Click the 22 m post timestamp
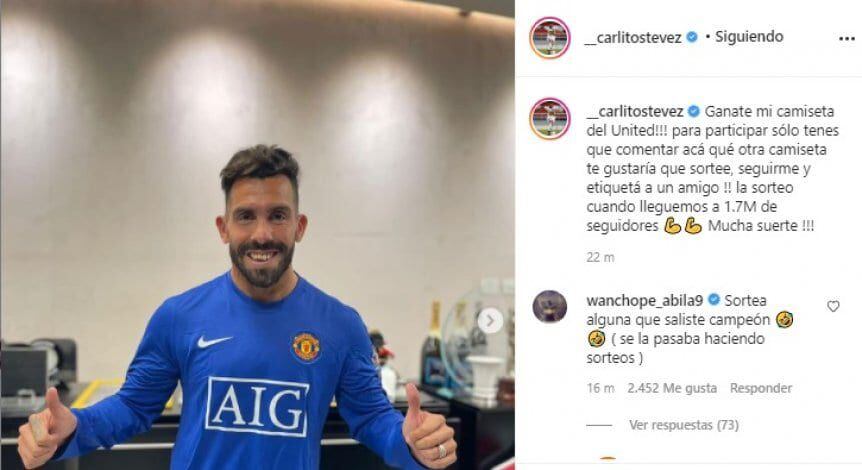The height and width of the screenshot is (470, 862). (x=600, y=257)
